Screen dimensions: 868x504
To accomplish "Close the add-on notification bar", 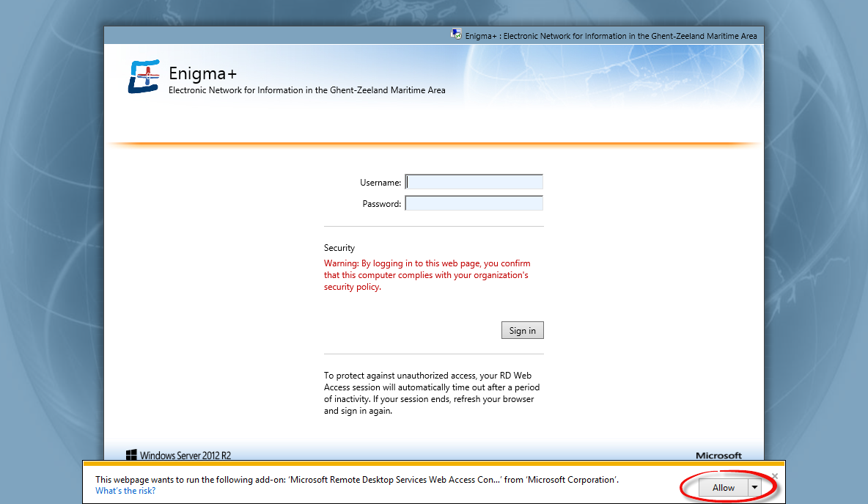I will [x=775, y=476].
